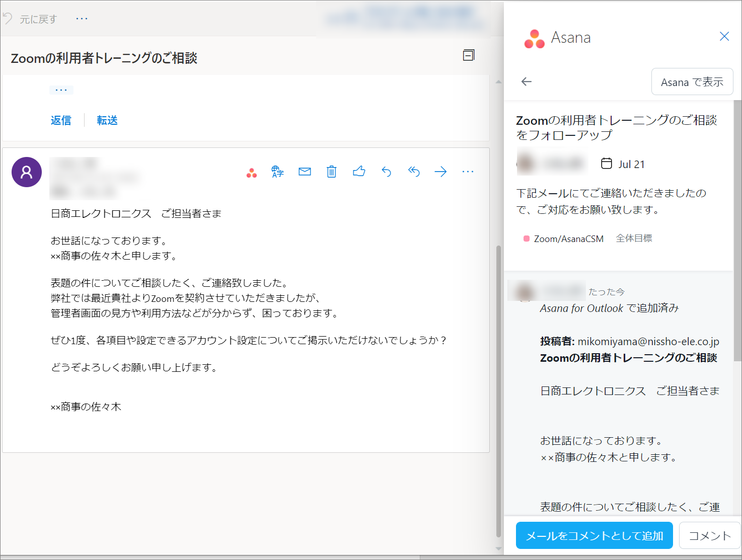742x560 pixels.
Task: Go back with the Asana panel arrow
Action: (527, 82)
